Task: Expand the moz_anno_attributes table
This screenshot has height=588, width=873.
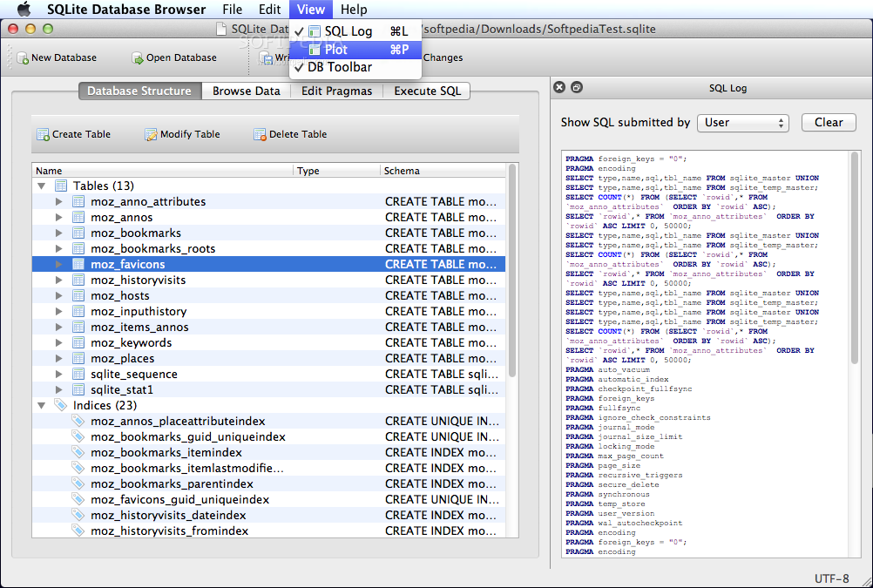Action: click(x=58, y=201)
